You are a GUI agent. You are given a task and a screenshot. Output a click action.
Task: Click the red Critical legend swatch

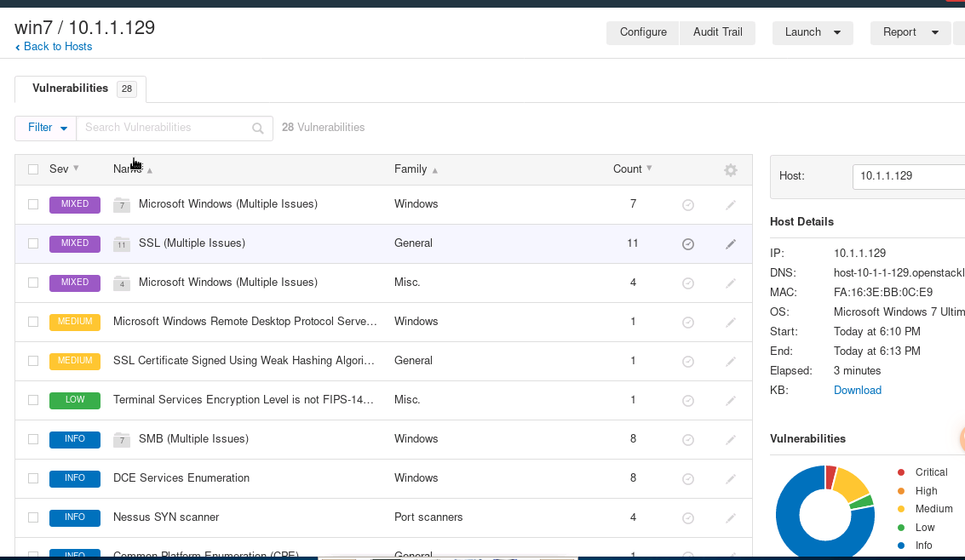click(901, 472)
